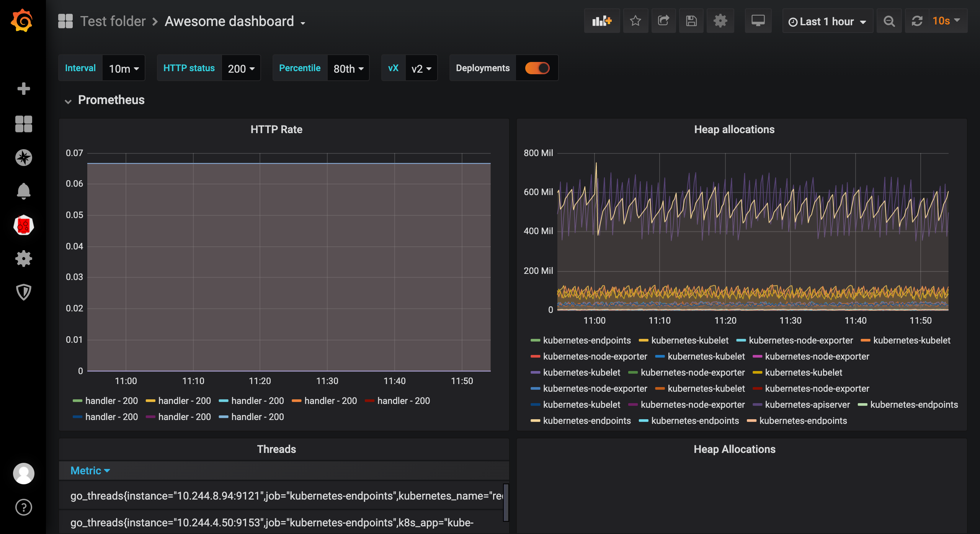
Task: Open the Interval 10m dropdown
Action: pyautogui.click(x=124, y=68)
